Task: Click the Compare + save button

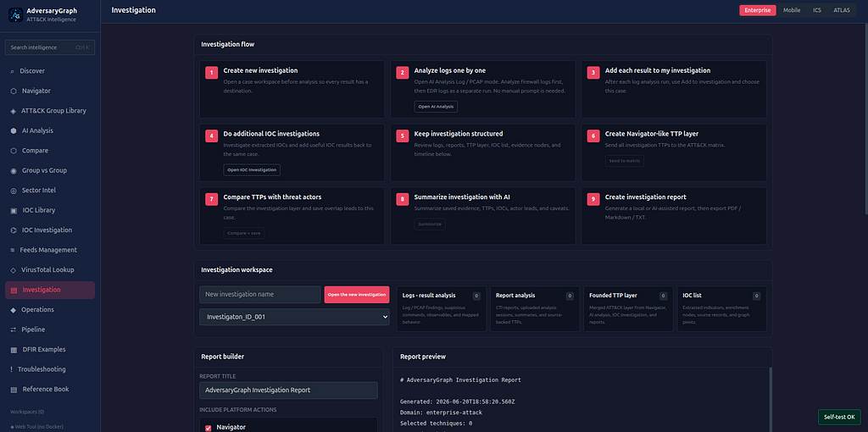Action: click(244, 233)
